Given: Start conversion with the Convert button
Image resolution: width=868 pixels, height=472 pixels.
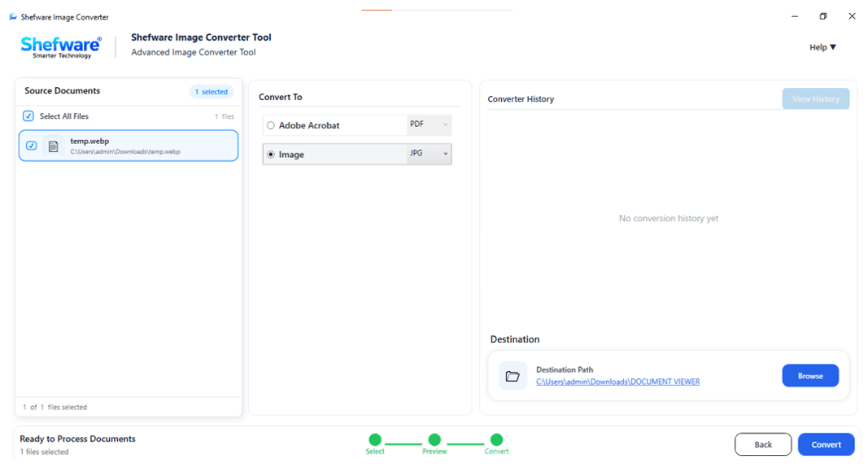Looking at the screenshot, I should 826,445.
